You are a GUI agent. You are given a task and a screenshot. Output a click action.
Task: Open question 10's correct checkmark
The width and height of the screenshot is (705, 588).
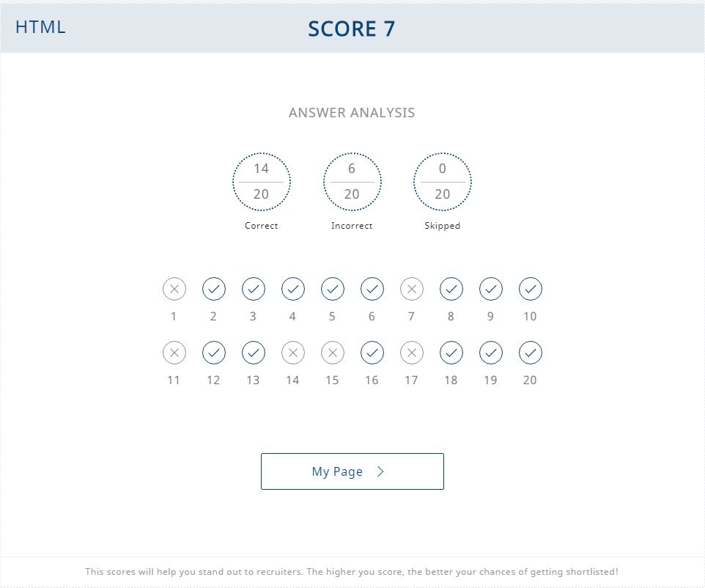tap(531, 289)
